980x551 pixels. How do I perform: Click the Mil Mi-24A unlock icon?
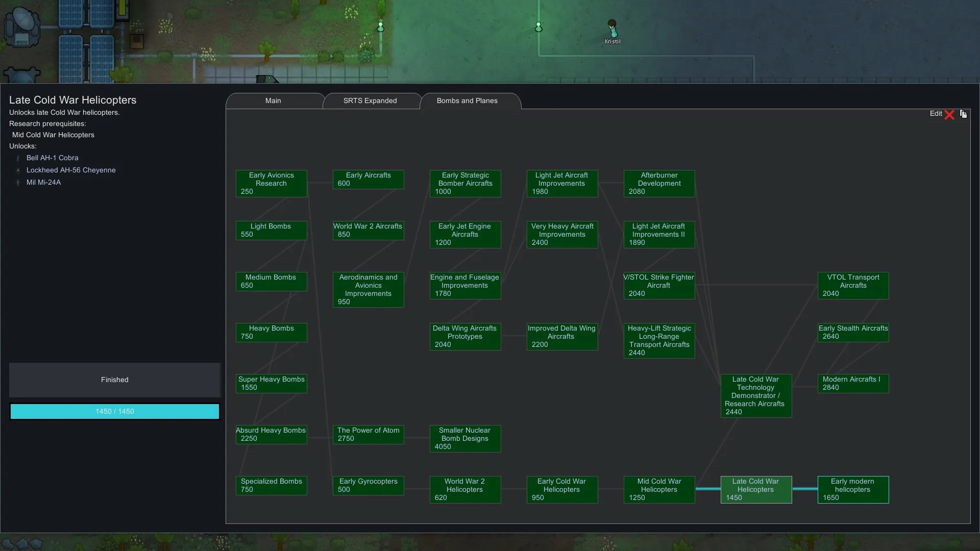(18, 183)
